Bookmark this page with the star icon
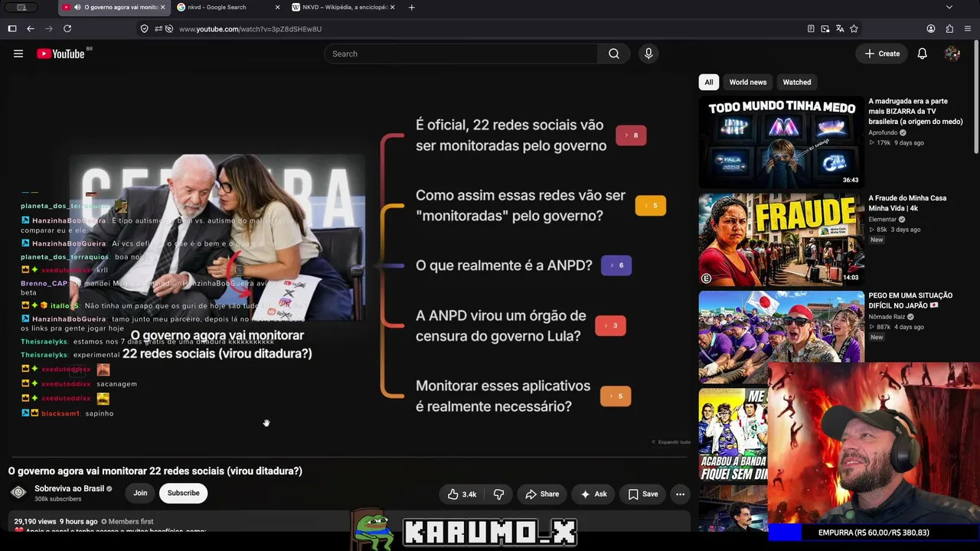Image resolution: width=980 pixels, height=551 pixels. pos(854,29)
